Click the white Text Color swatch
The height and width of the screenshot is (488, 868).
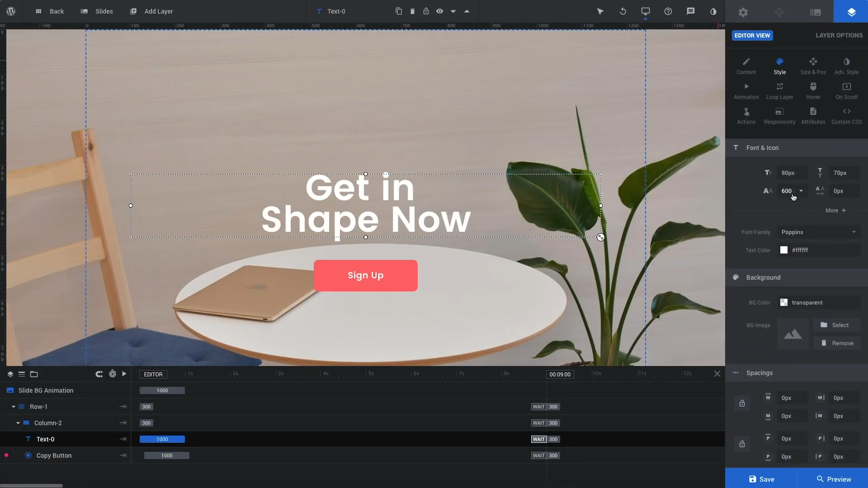(784, 250)
